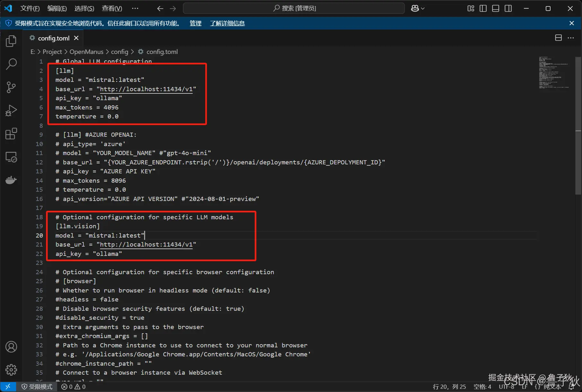Open the Source Control view
Viewport: 582px width, 392px height.
[x=11, y=87]
